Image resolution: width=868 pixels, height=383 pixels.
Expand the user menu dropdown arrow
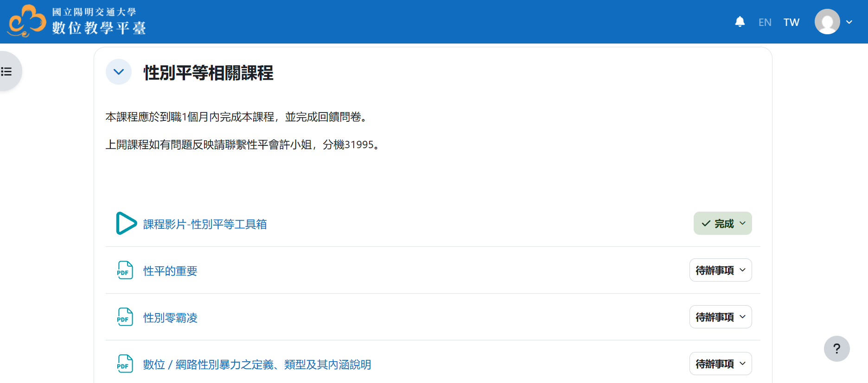point(849,22)
